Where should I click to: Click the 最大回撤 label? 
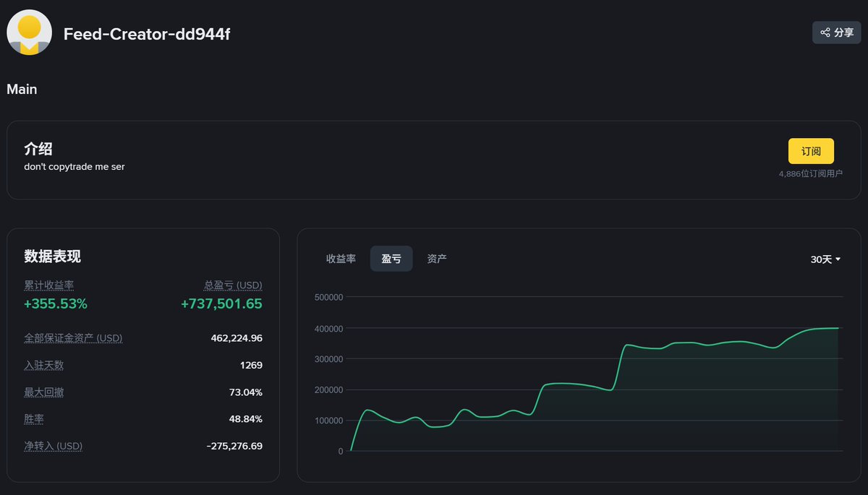tap(44, 392)
